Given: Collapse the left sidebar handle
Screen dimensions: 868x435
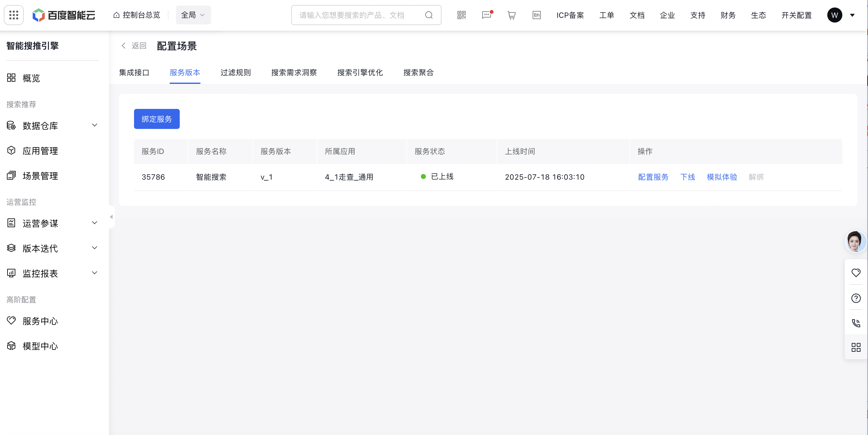Looking at the screenshot, I should pos(111,217).
